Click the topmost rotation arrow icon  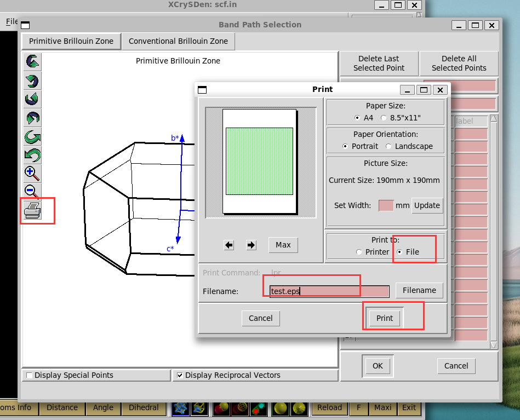(32, 62)
